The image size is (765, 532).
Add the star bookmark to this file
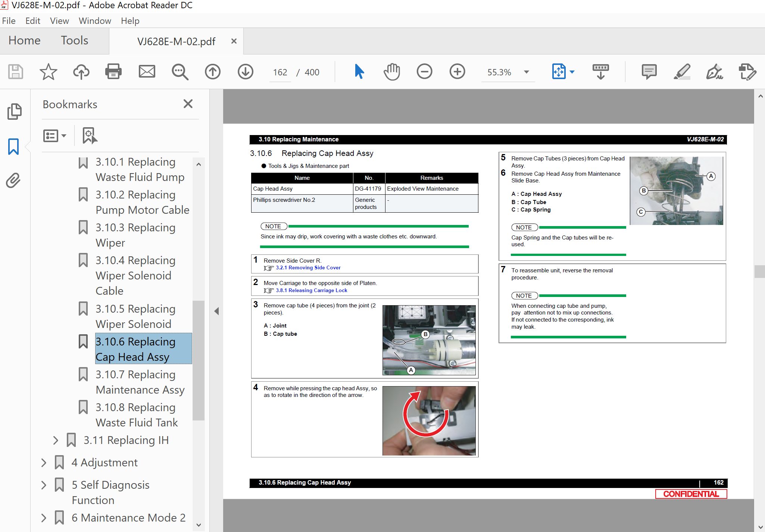pyautogui.click(x=49, y=72)
